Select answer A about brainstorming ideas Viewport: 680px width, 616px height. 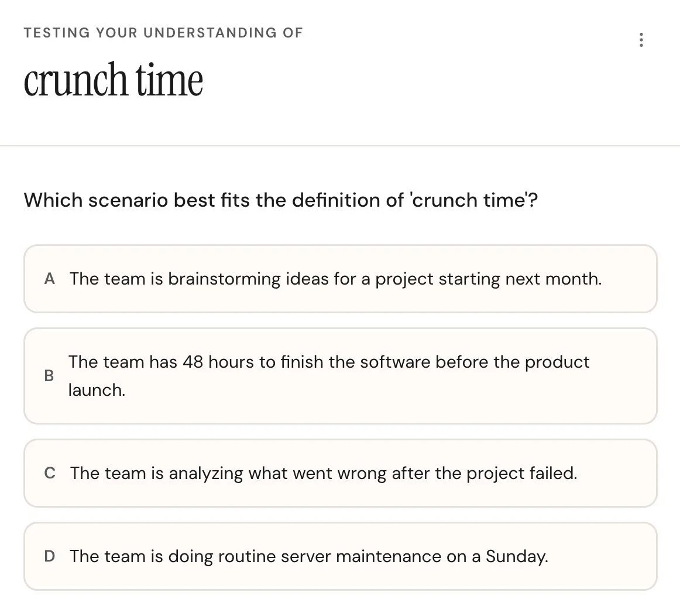point(340,279)
